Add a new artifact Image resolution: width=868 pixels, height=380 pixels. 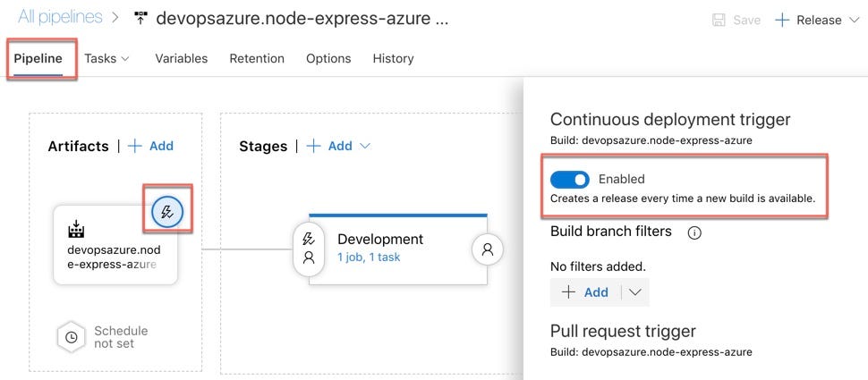pos(150,146)
